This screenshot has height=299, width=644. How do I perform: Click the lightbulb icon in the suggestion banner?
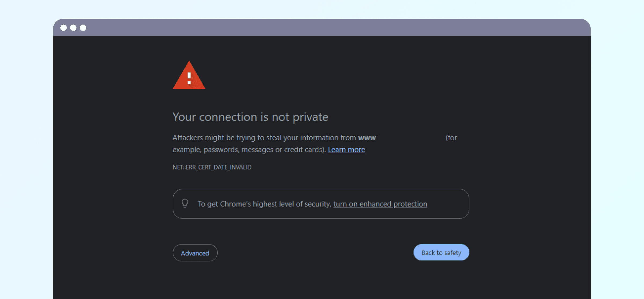click(x=185, y=204)
